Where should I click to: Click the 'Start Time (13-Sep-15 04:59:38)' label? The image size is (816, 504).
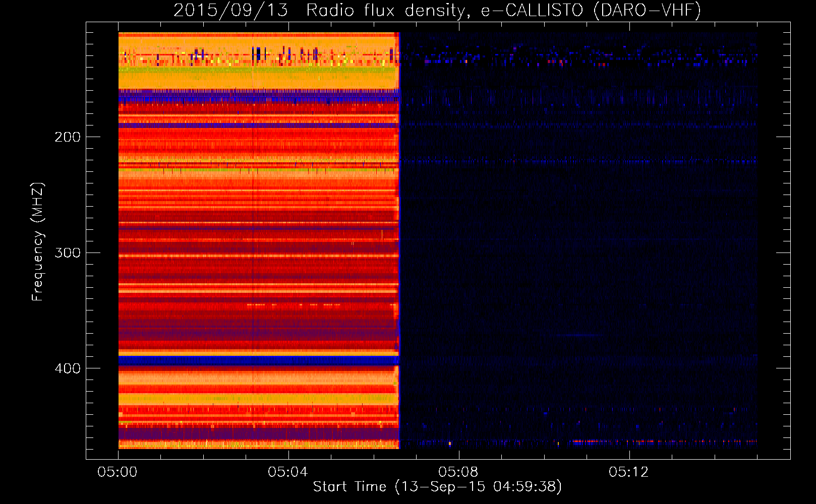(x=437, y=487)
